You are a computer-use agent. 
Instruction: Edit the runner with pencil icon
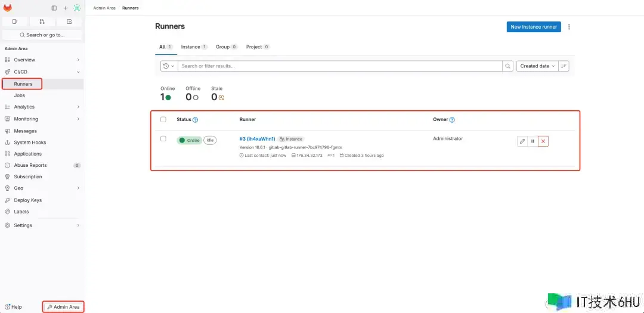pos(522,141)
